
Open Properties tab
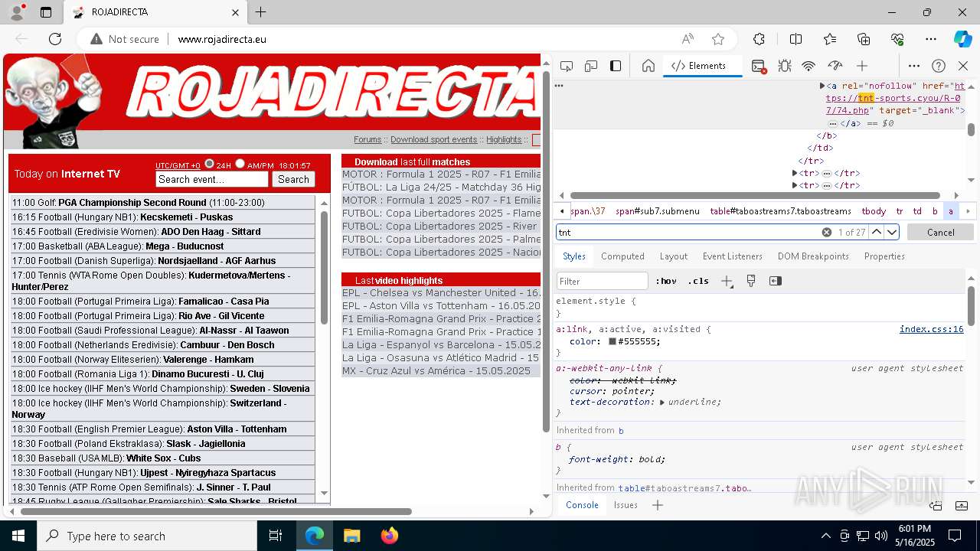click(x=884, y=256)
